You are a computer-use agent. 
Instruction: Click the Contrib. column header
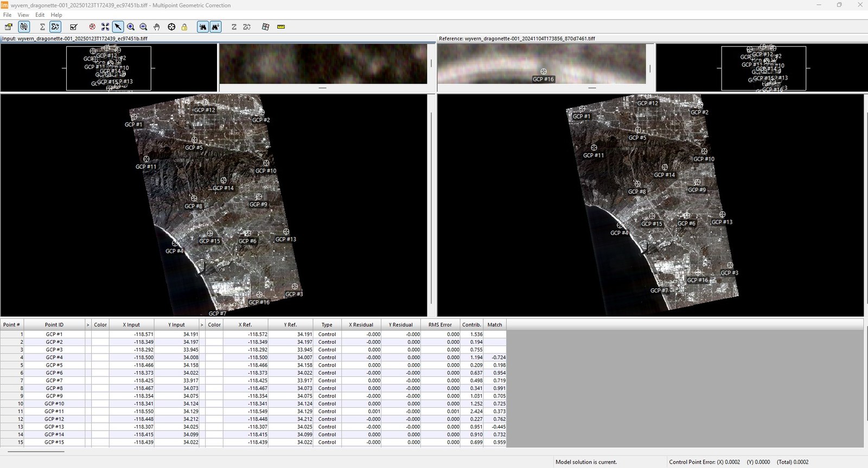471,325
